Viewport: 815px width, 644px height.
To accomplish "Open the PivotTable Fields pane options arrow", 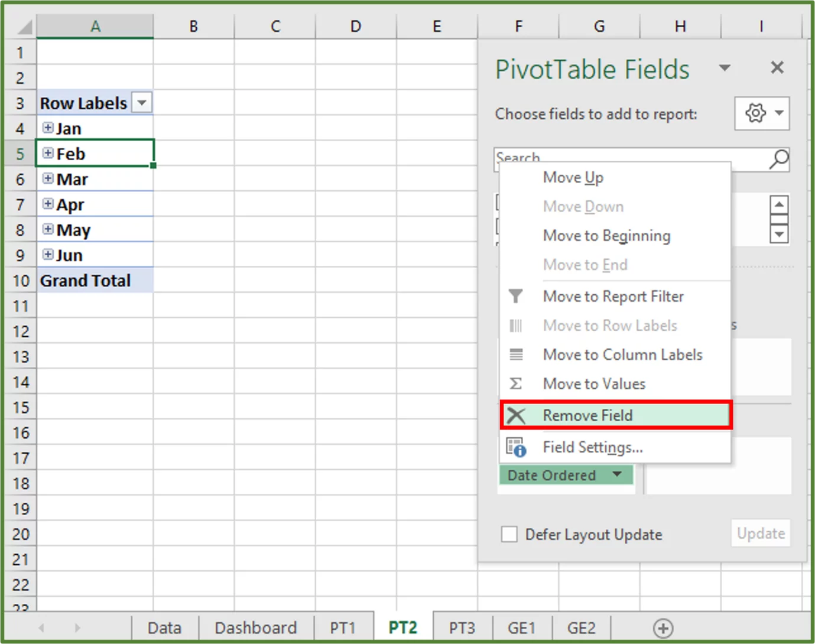I will click(725, 68).
